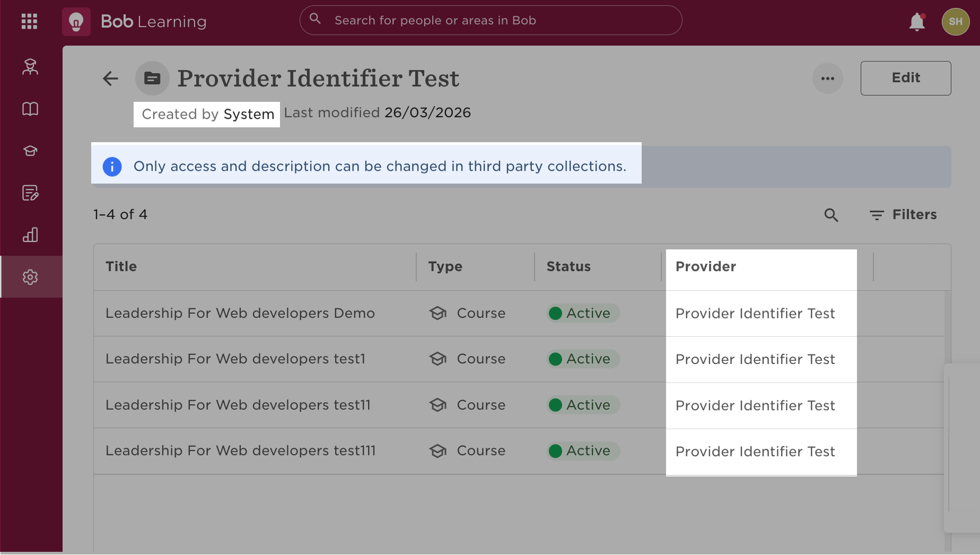Click the magnifier icon in top search bar
980x555 pixels.
pos(315,19)
